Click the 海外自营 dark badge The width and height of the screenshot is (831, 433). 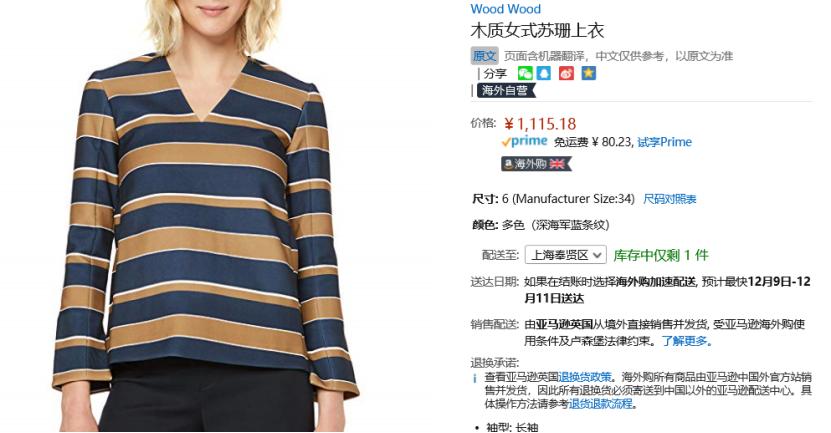click(x=506, y=91)
